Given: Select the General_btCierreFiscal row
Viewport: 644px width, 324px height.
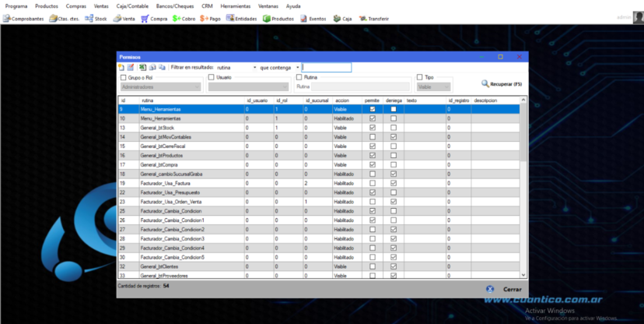Looking at the screenshot, I should pyautogui.click(x=319, y=146).
